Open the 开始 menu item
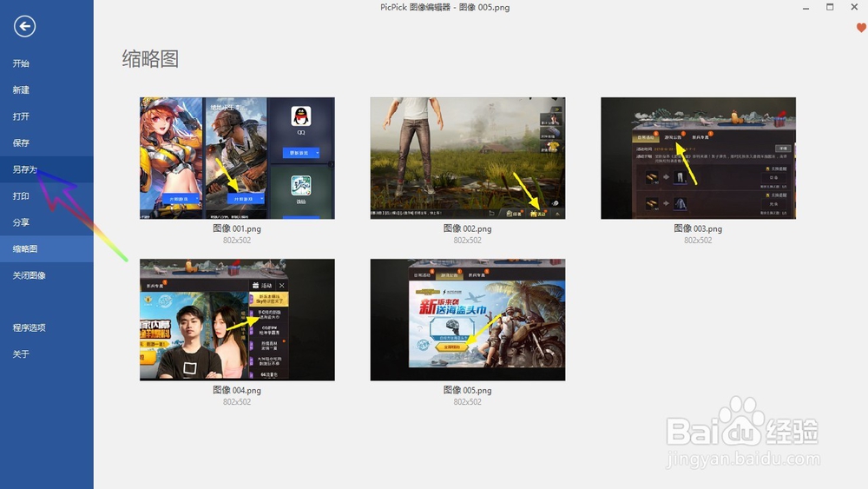 click(47, 63)
